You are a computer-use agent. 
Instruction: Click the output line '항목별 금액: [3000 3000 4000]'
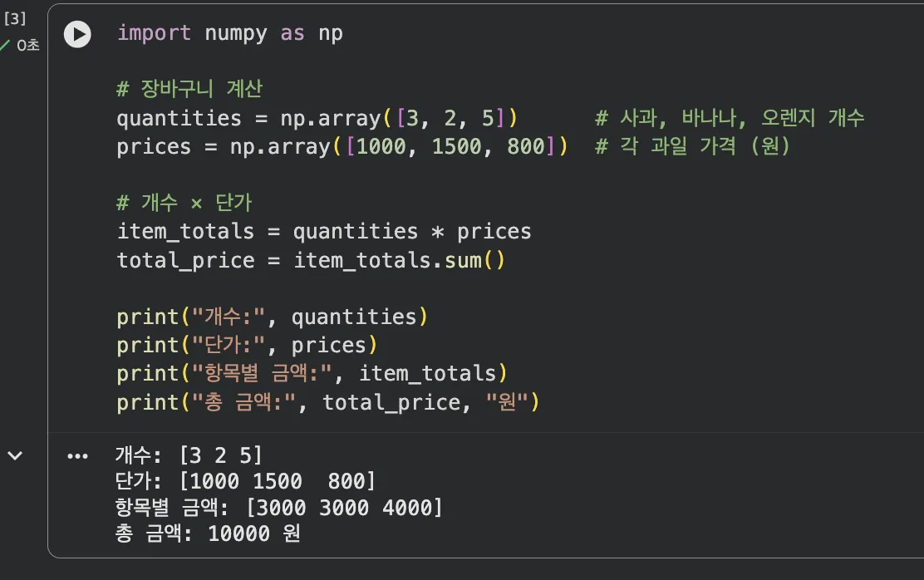click(278, 507)
